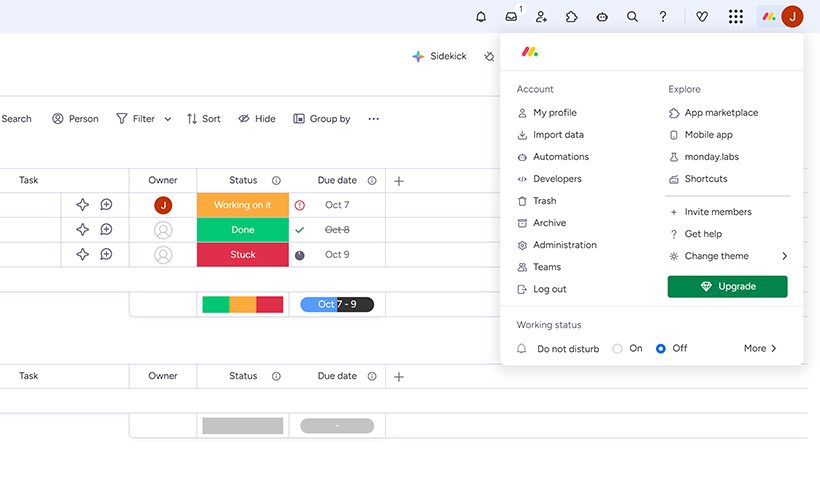
Task: Open the Filter dropdown arrow
Action: [x=168, y=119]
